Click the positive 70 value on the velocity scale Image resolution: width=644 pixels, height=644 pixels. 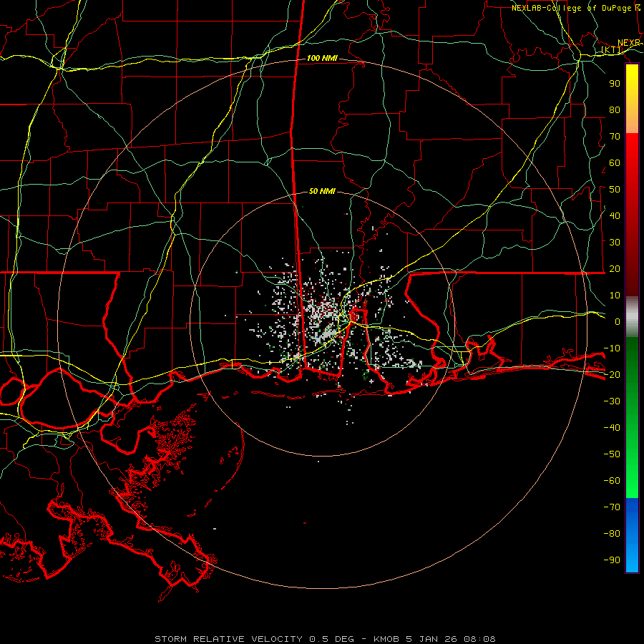[x=615, y=137]
